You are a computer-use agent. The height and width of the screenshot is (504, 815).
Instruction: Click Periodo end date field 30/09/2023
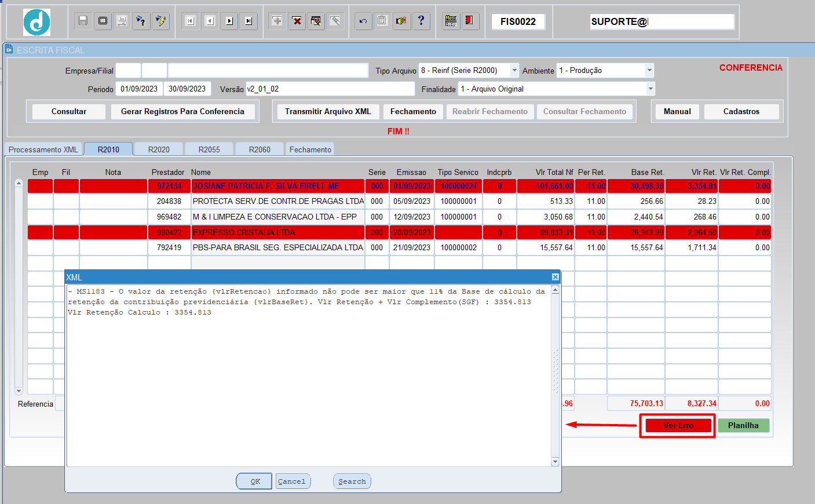187,89
